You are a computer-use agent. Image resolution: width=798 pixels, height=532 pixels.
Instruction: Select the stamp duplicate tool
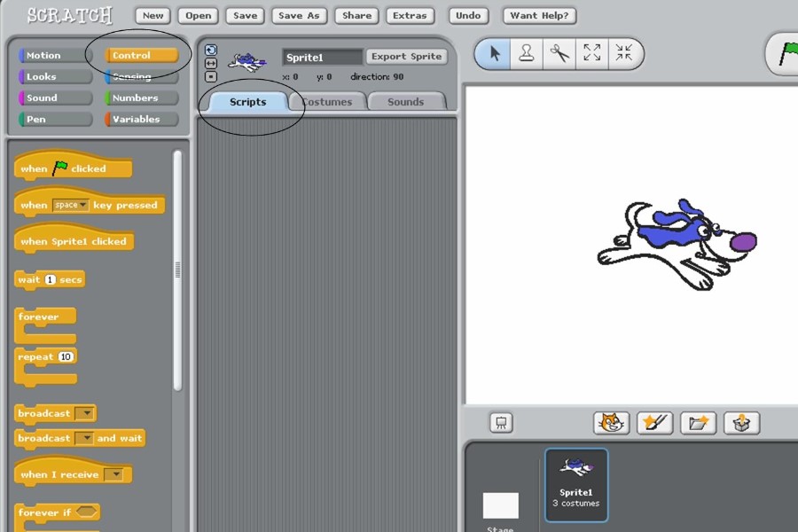coord(527,54)
